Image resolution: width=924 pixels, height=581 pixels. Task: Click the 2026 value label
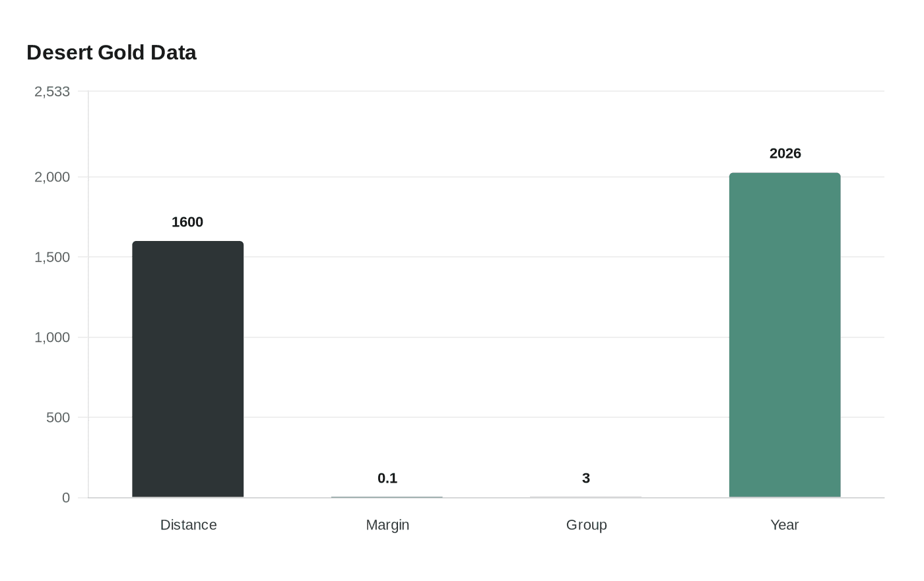pyautogui.click(x=785, y=154)
